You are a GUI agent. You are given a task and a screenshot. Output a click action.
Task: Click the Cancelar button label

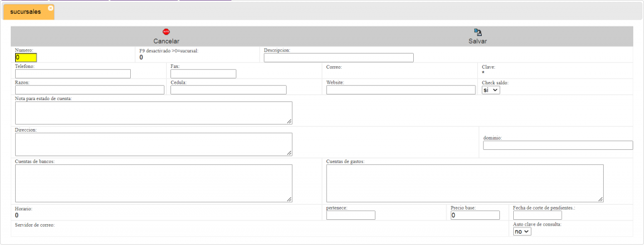(166, 41)
